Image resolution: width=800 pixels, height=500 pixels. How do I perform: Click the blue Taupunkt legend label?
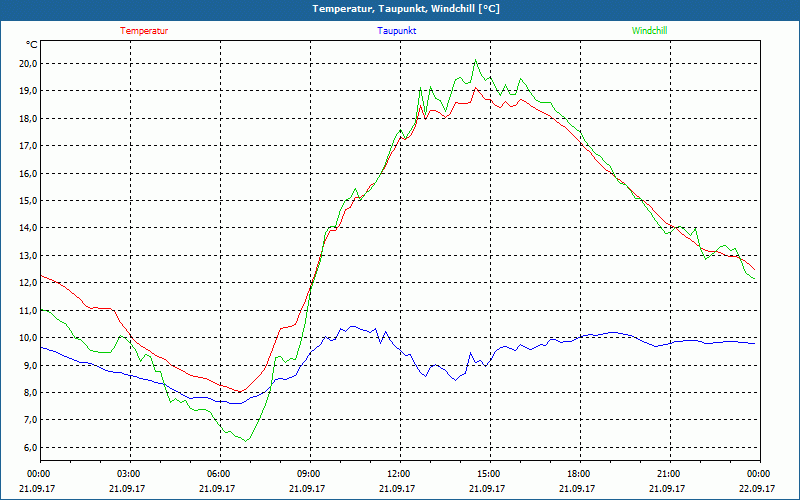[396, 31]
